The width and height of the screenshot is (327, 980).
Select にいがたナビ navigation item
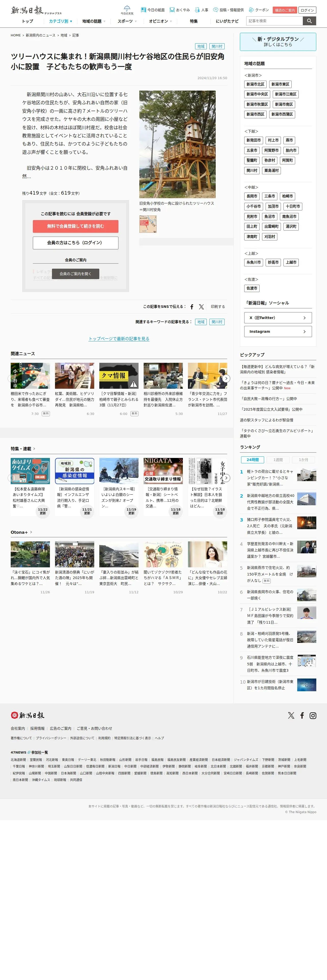pos(227,21)
